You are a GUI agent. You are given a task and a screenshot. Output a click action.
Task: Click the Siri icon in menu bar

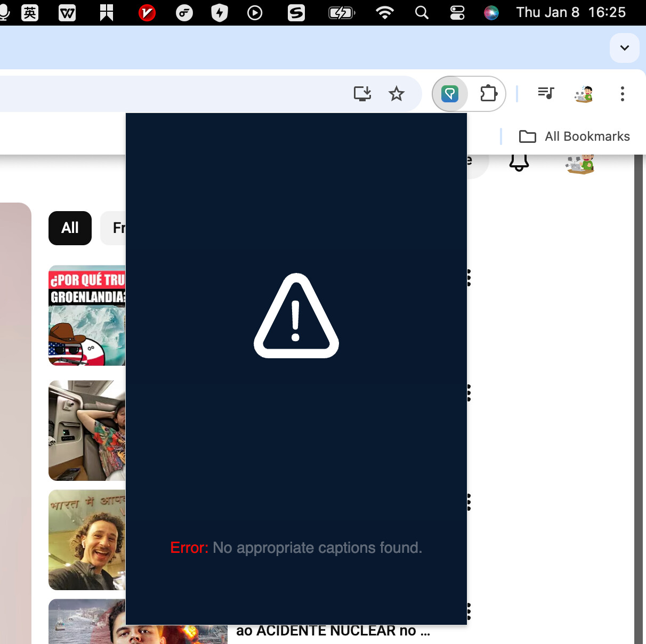point(491,12)
